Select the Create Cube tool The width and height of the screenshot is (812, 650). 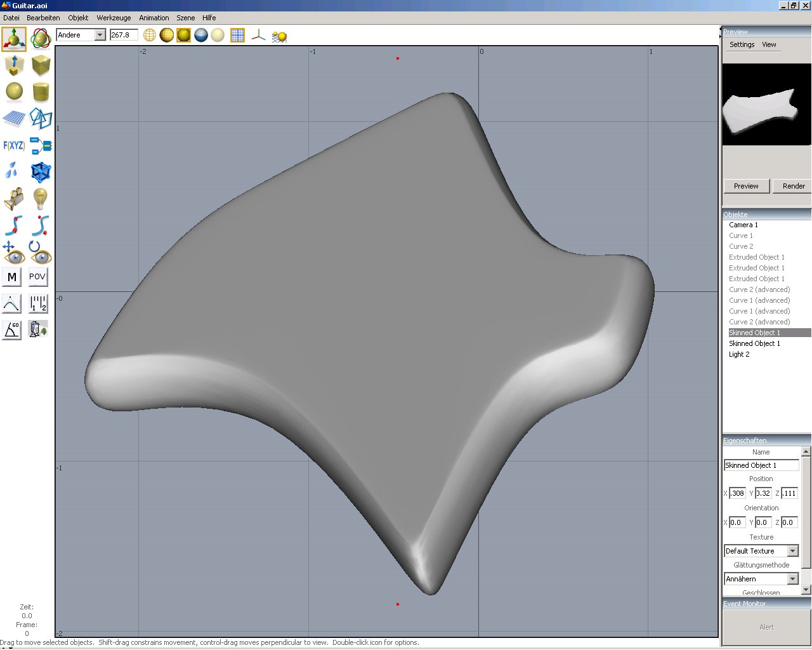click(41, 65)
